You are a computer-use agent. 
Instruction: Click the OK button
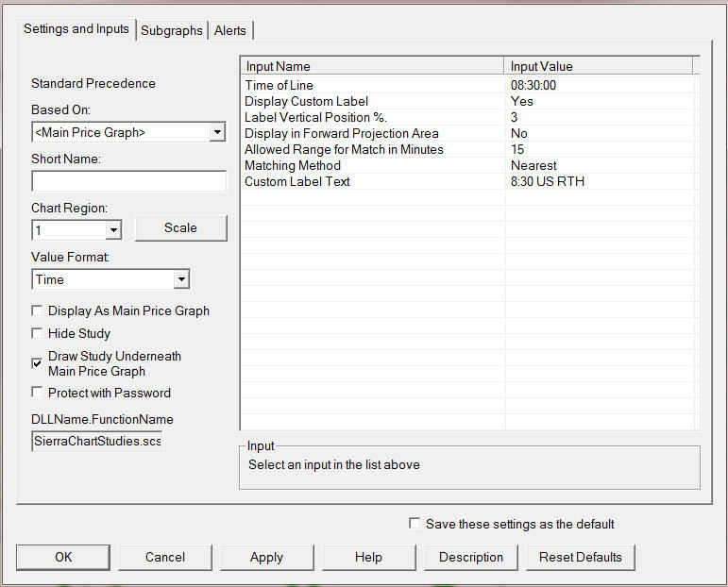point(63,557)
